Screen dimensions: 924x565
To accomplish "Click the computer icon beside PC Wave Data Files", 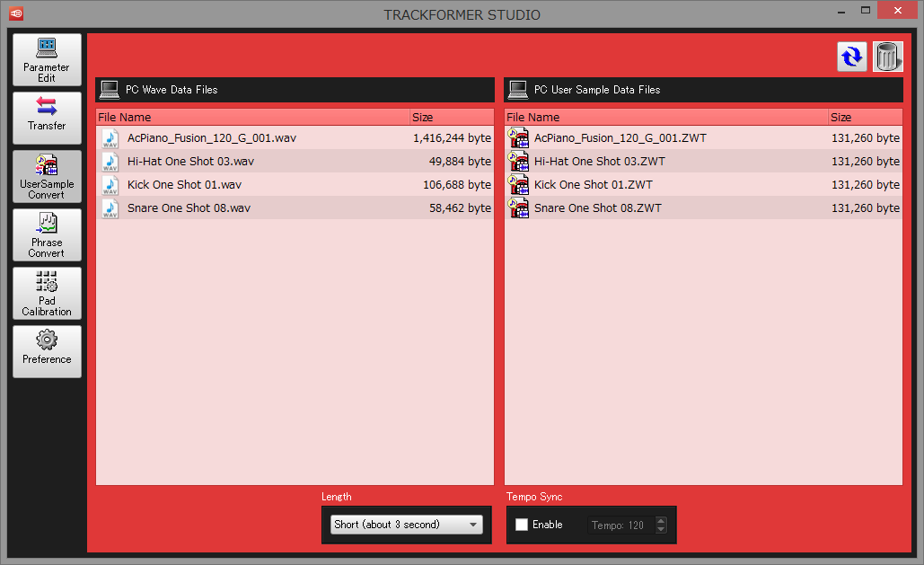I will pyautogui.click(x=110, y=90).
